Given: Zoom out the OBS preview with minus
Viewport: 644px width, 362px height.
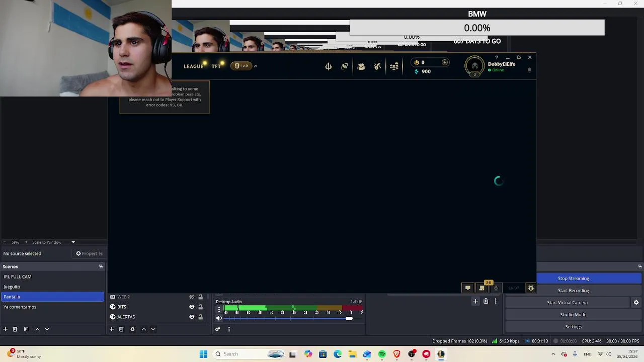Looking at the screenshot, I should click(x=5, y=242).
